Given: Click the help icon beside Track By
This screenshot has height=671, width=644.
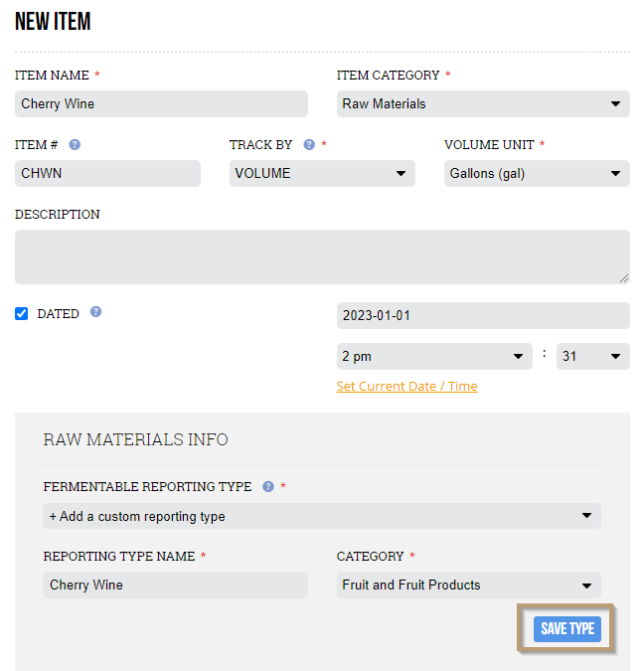Looking at the screenshot, I should [x=309, y=145].
